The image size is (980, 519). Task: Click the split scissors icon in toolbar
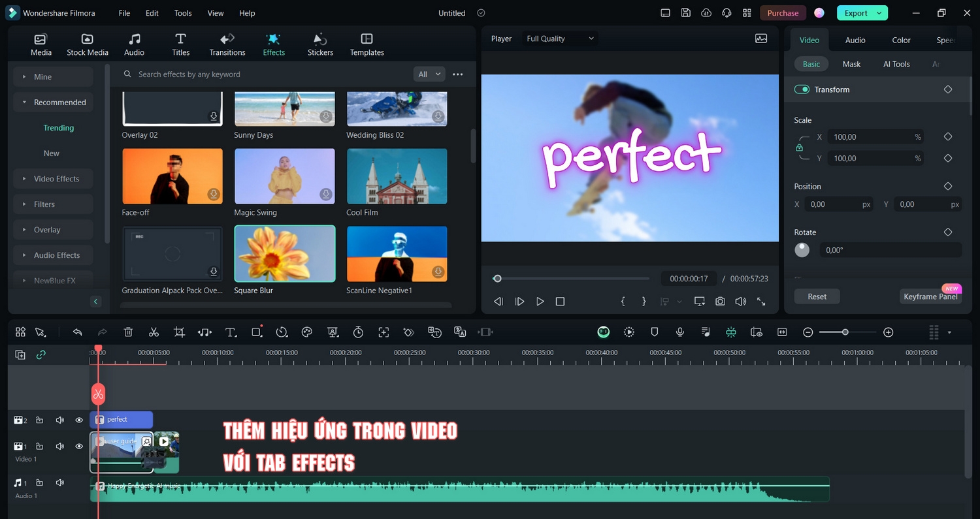tap(154, 332)
